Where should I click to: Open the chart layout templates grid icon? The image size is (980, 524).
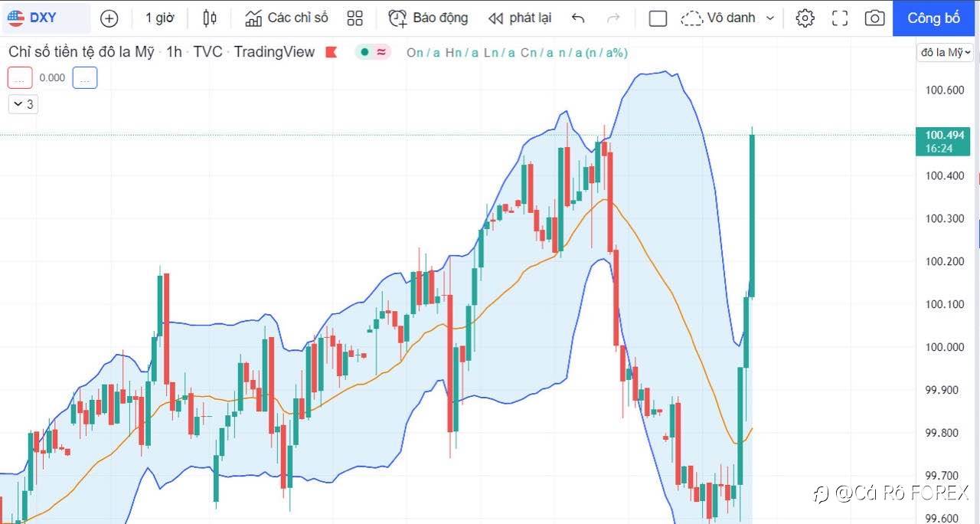(354, 18)
